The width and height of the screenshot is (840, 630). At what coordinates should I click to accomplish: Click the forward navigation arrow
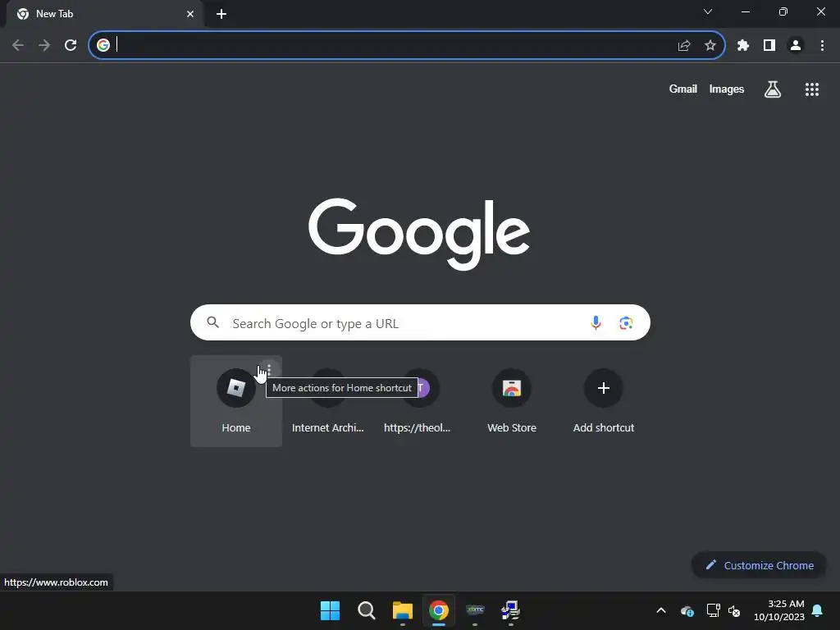[x=44, y=45]
